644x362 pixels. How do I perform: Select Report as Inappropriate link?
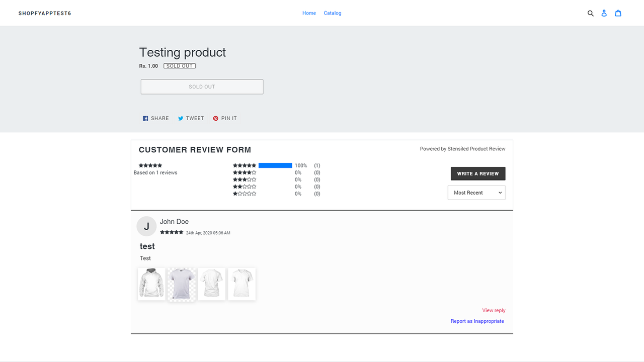click(477, 321)
